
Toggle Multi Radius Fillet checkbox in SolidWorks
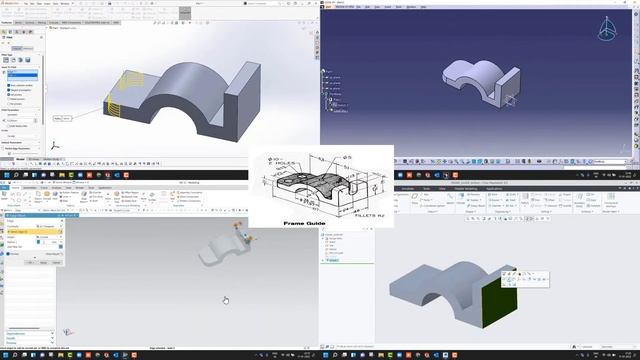pos(8,126)
